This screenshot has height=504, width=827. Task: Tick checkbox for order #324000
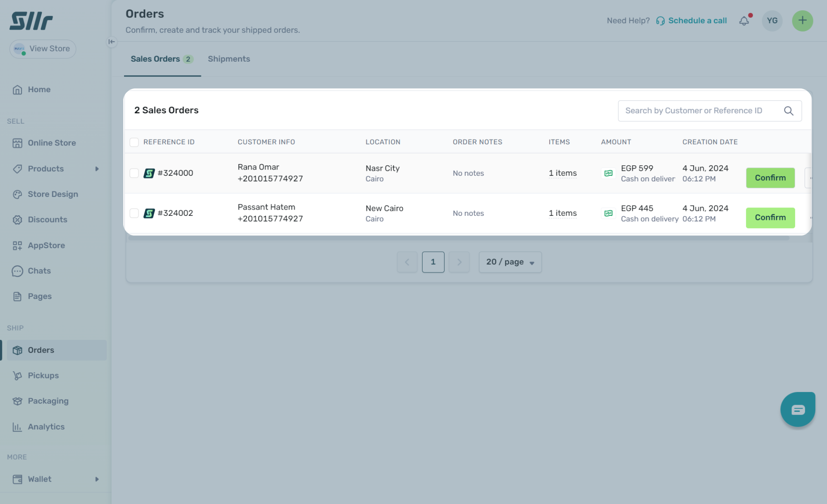[134, 173]
